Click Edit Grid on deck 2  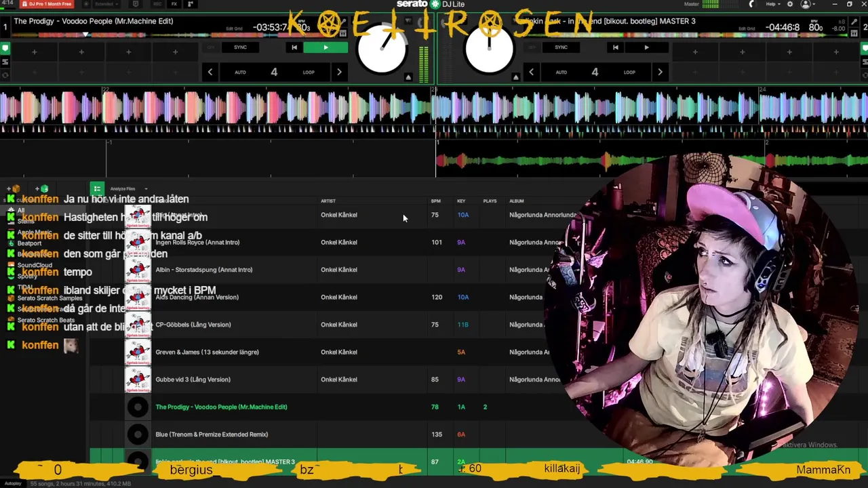747,28
